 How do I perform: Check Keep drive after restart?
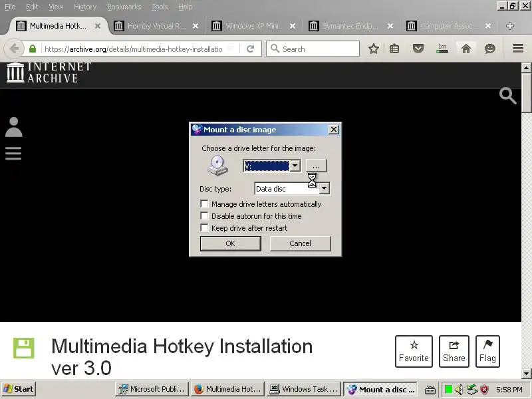[204, 227]
